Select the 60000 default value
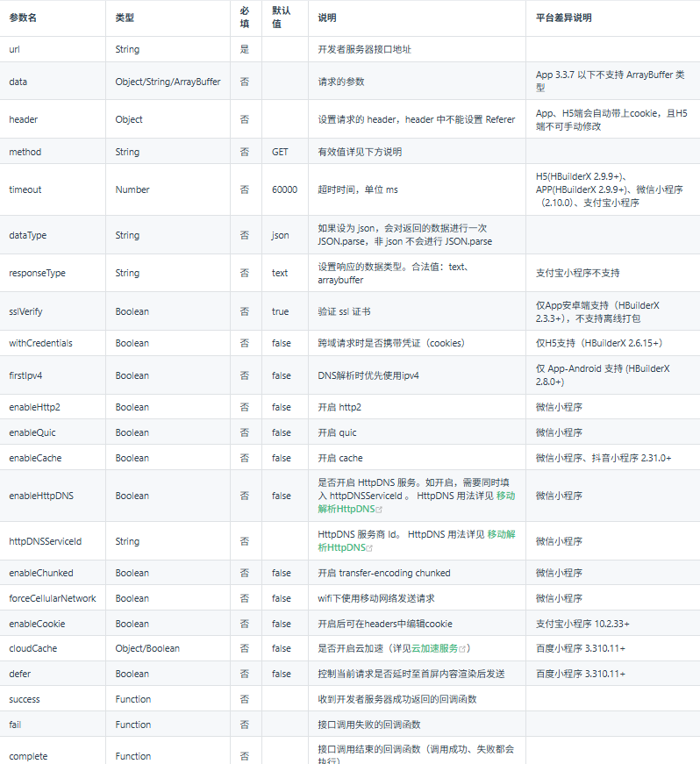This screenshot has height=764, width=700. click(x=284, y=189)
